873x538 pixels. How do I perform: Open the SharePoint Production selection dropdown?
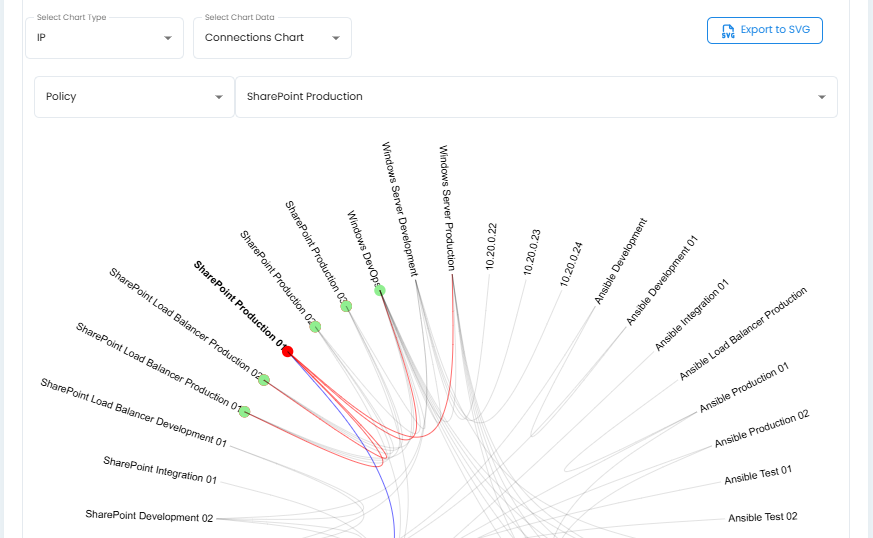point(535,97)
